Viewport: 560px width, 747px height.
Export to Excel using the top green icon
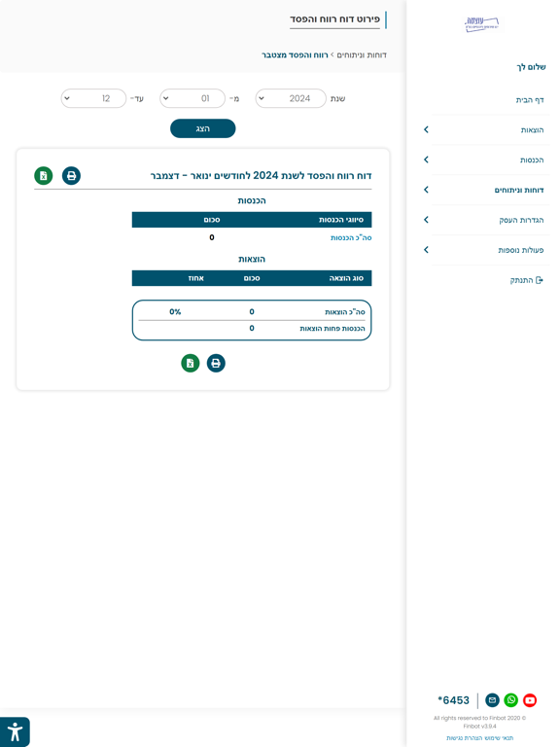[44, 176]
